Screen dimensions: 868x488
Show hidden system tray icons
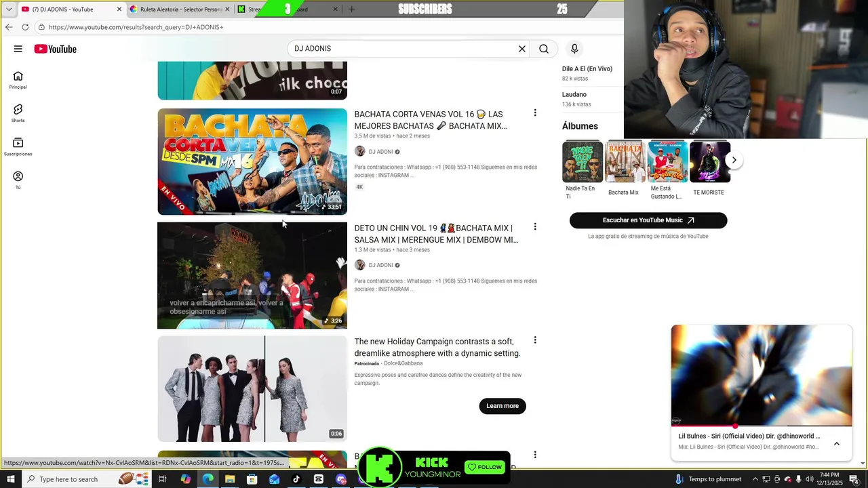click(755, 479)
